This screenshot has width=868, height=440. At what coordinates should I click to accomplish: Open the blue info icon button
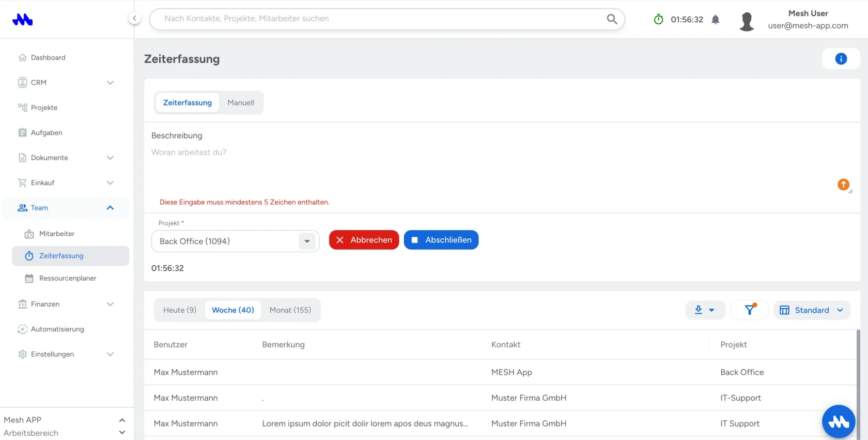pyautogui.click(x=841, y=59)
